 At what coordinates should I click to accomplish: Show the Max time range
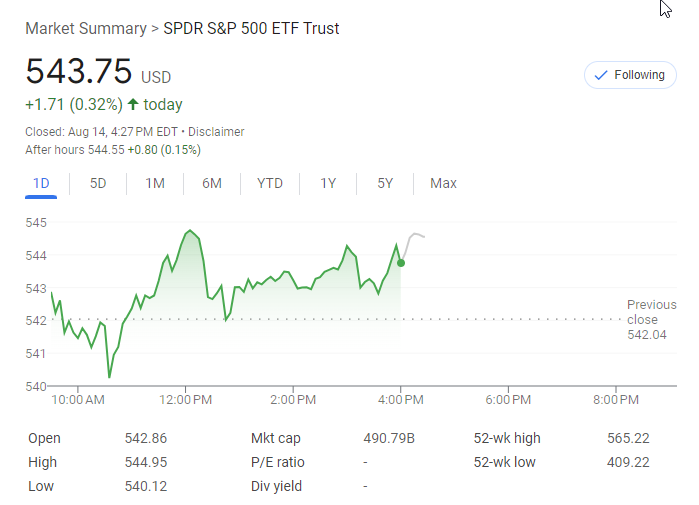(x=443, y=183)
